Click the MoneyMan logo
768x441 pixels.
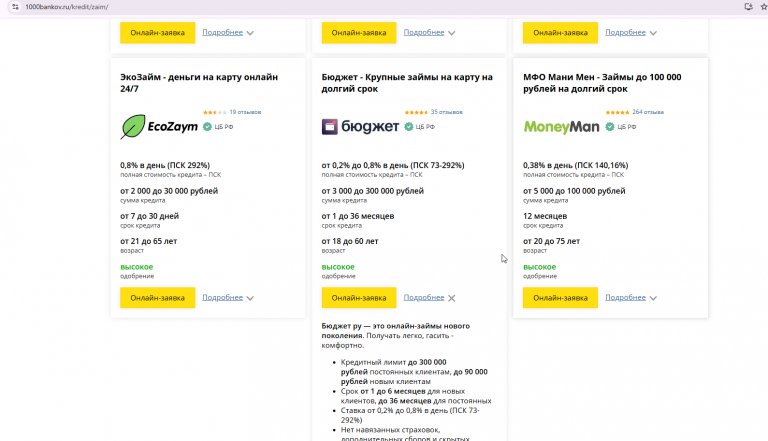click(560, 127)
